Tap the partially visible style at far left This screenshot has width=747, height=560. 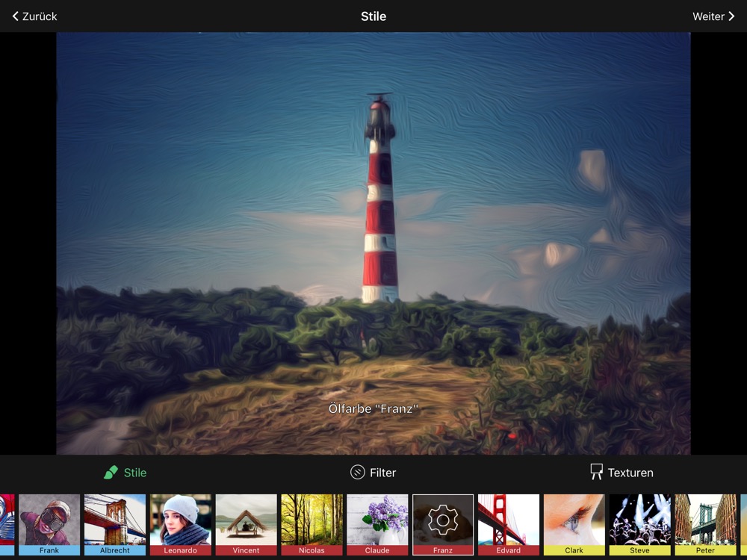[7, 524]
